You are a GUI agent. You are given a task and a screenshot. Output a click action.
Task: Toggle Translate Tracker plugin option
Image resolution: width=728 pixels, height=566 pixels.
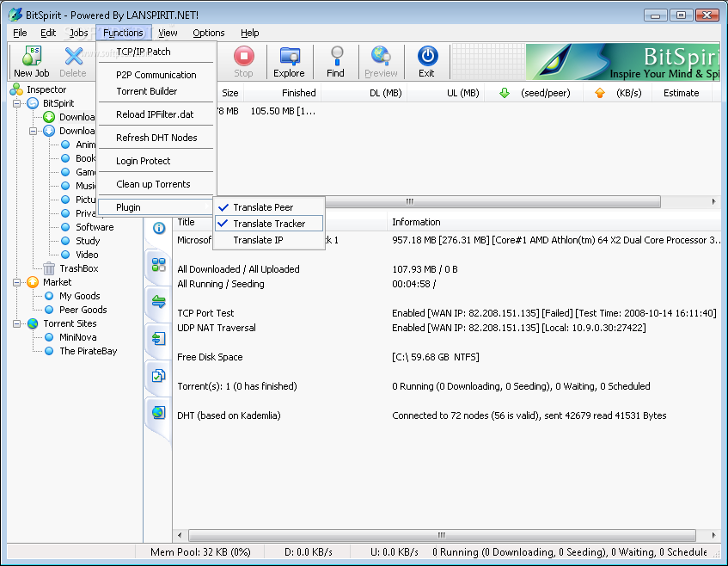coord(269,224)
